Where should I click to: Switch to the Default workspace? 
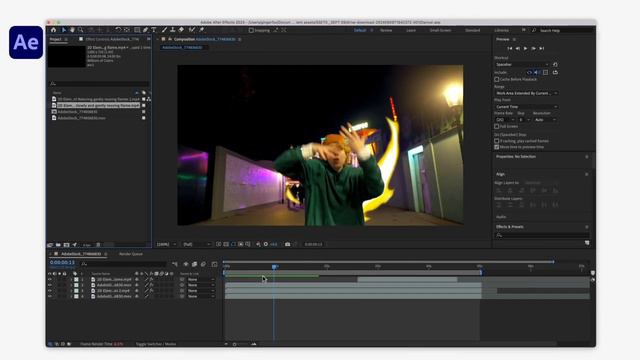pos(360,30)
